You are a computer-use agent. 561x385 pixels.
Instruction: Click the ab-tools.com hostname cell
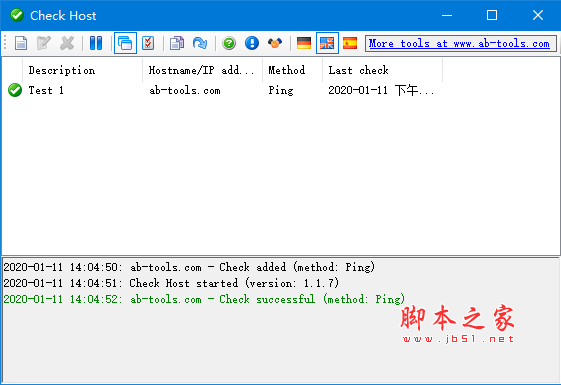tap(185, 91)
